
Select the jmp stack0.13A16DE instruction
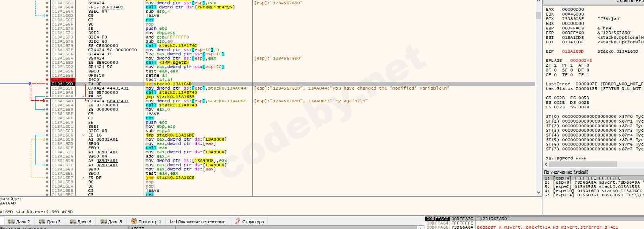(170, 135)
